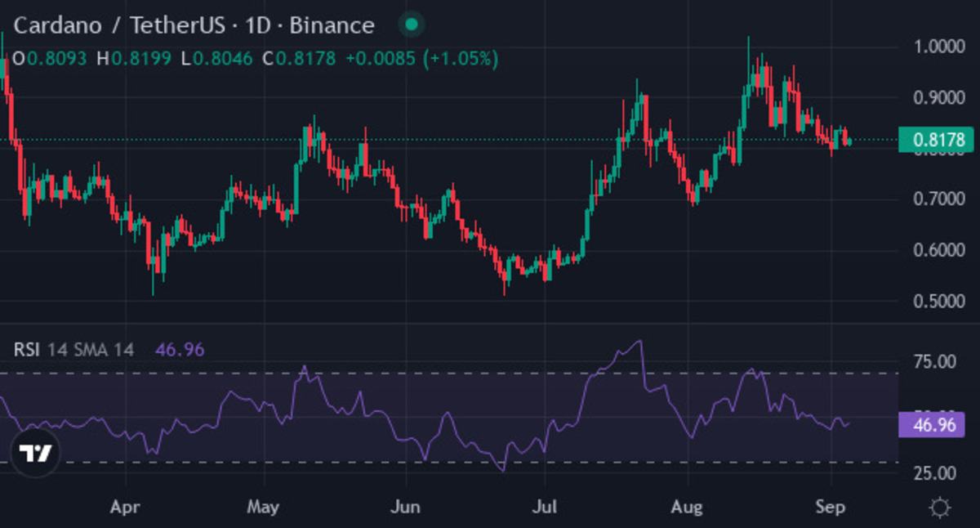The width and height of the screenshot is (980, 528).
Task: Click the change value +0.0085 (+1.05%)
Action: tap(422, 59)
